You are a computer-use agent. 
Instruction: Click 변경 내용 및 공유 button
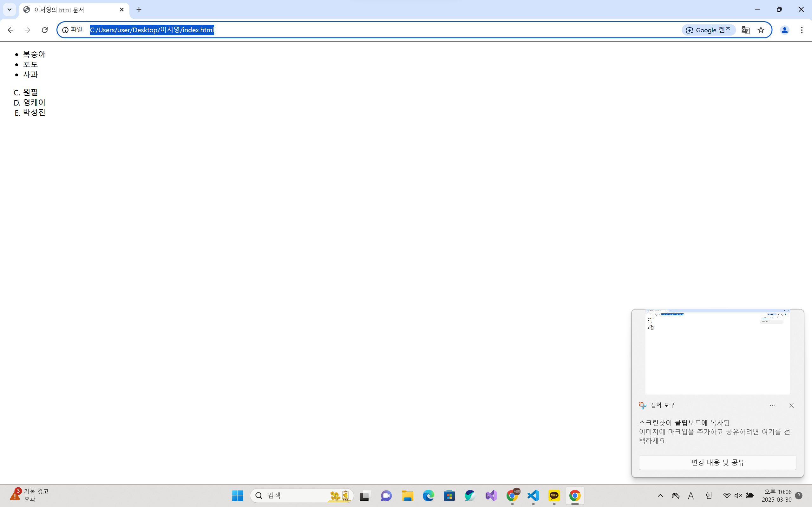pos(717,462)
